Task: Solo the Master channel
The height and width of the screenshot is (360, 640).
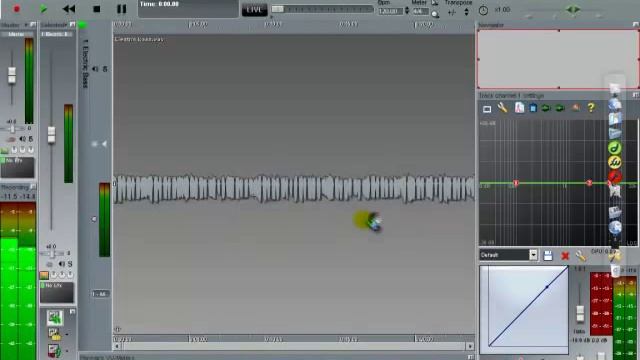Action: pyautogui.click(x=31, y=139)
